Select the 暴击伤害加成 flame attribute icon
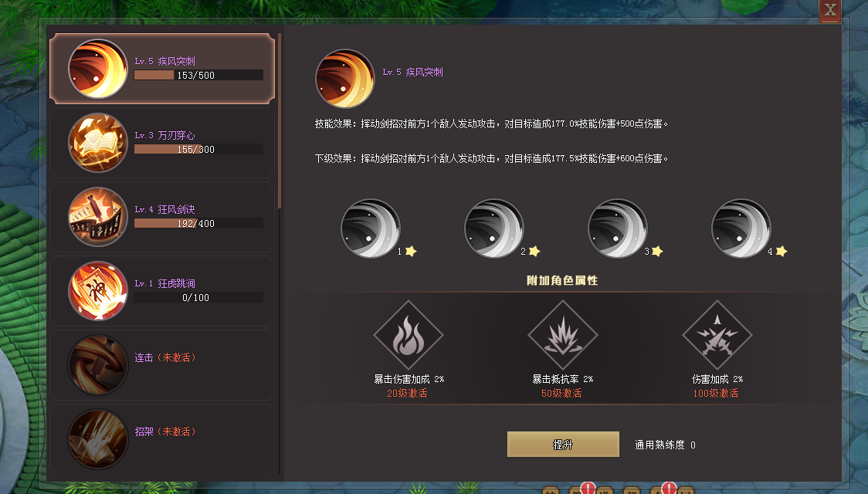This screenshot has height=494, width=868. [x=409, y=335]
